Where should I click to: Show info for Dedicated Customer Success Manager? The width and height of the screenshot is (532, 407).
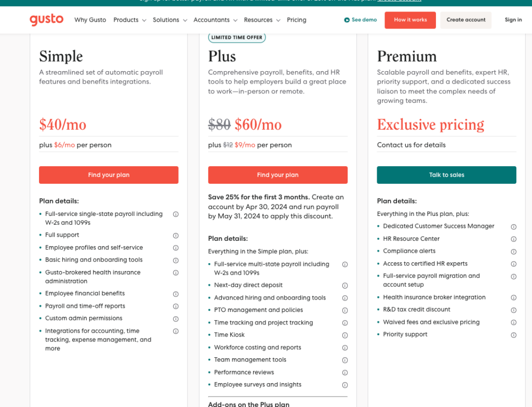(x=514, y=227)
